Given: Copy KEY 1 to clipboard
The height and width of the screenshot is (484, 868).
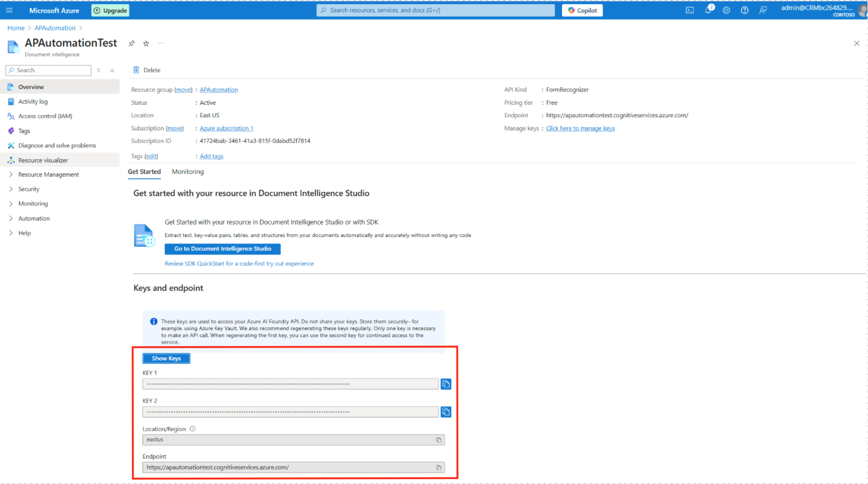Looking at the screenshot, I should click(x=446, y=384).
